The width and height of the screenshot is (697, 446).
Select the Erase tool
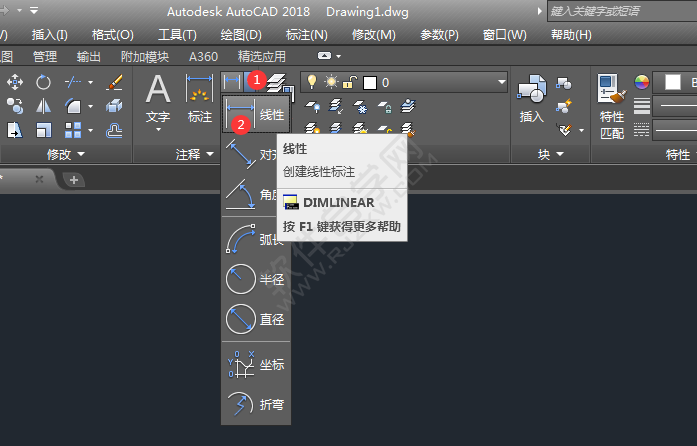[114, 82]
